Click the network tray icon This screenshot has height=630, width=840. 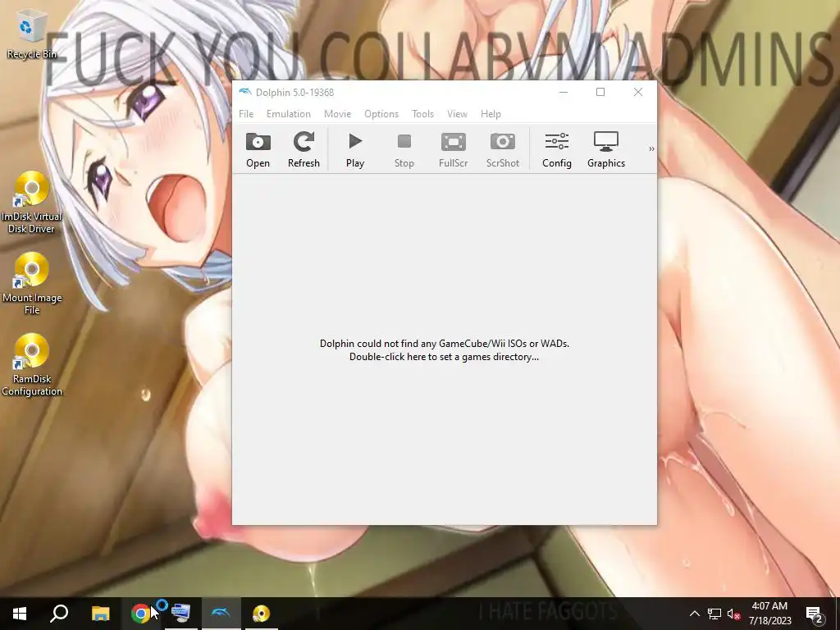(714, 614)
